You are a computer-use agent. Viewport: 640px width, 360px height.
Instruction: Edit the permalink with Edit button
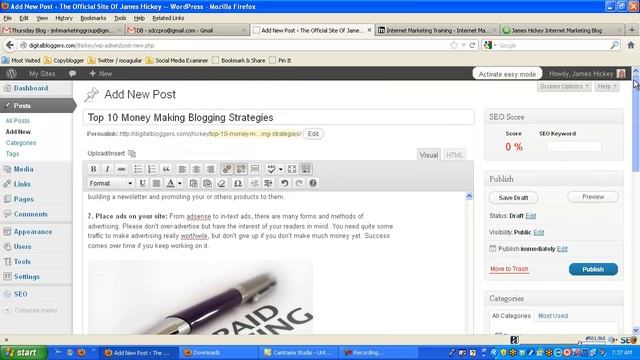[x=313, y=134]
